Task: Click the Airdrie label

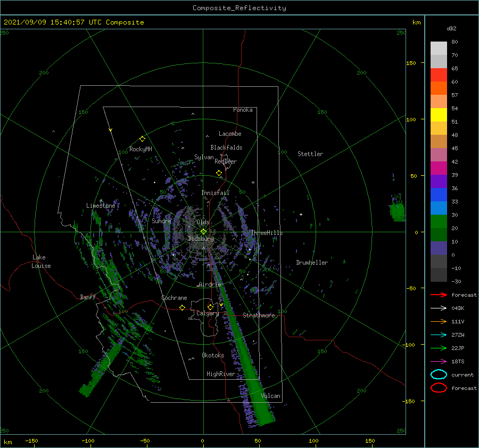Action: [x=210, y=284]
